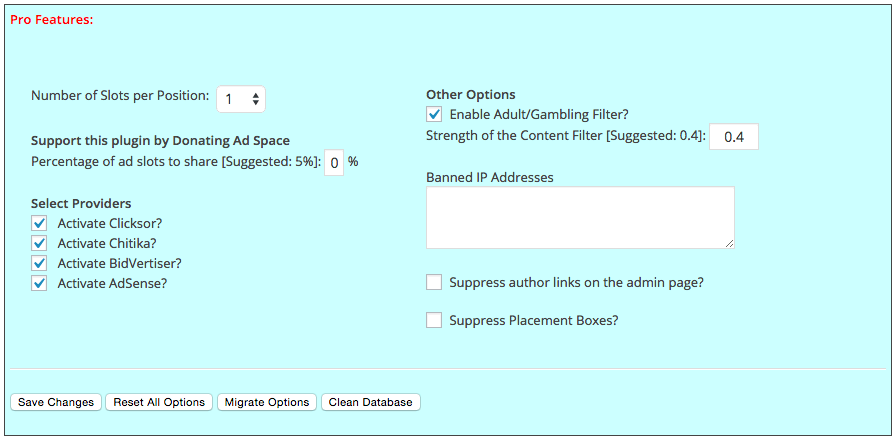This screenshot has width=896, height=440.
Task: Click the Banned IP text area resize handle
Action: pyautogui.click(x=729, y=243)
